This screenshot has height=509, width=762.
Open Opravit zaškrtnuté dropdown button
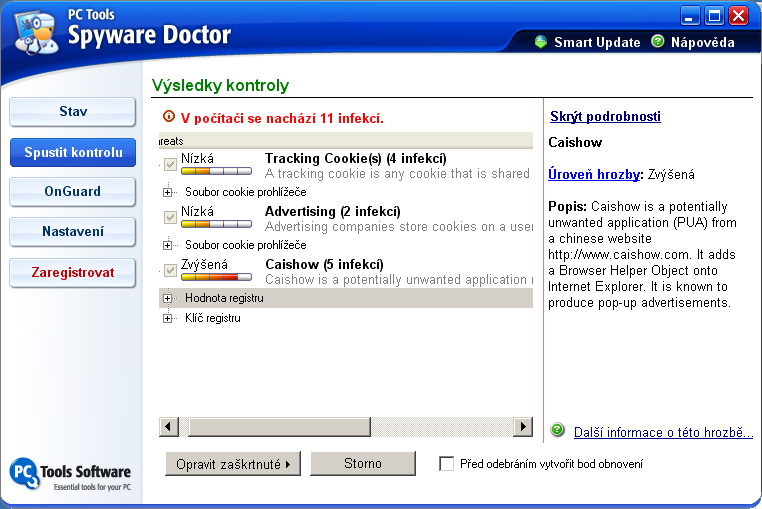click(x=233, y=464)
